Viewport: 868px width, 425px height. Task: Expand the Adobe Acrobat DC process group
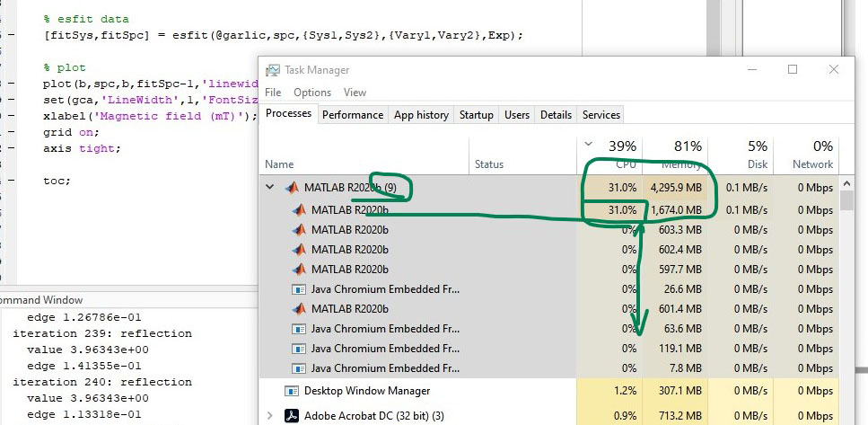tap(270, 415)
